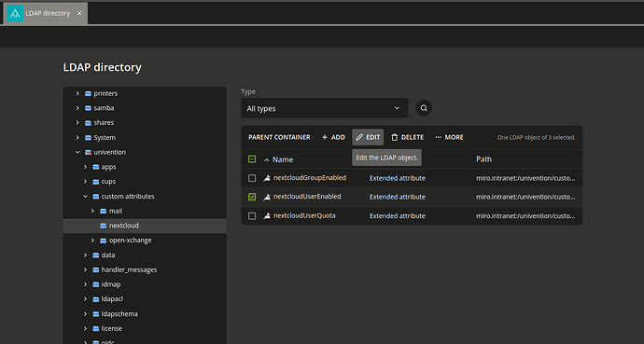Click the open-xchange folder icon
The image size is (644, 344).
point(103,241)
